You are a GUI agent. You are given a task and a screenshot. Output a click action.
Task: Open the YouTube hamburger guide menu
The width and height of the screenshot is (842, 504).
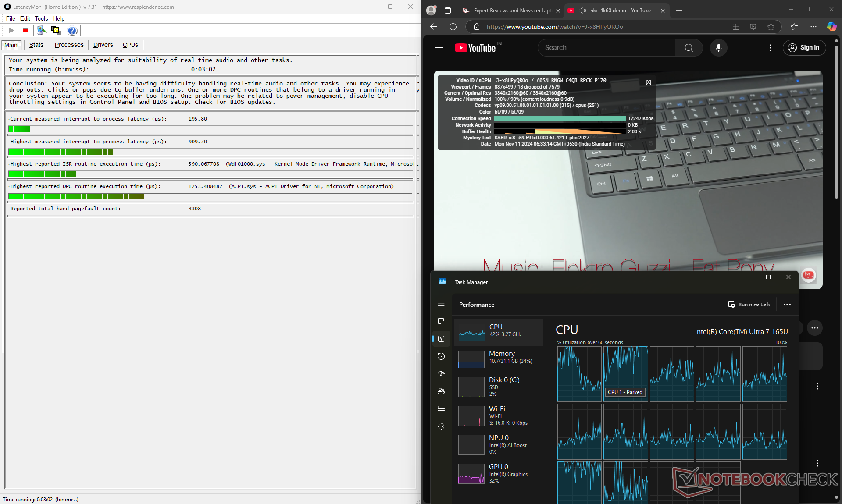pyautogui.click(x=439, y=48)
